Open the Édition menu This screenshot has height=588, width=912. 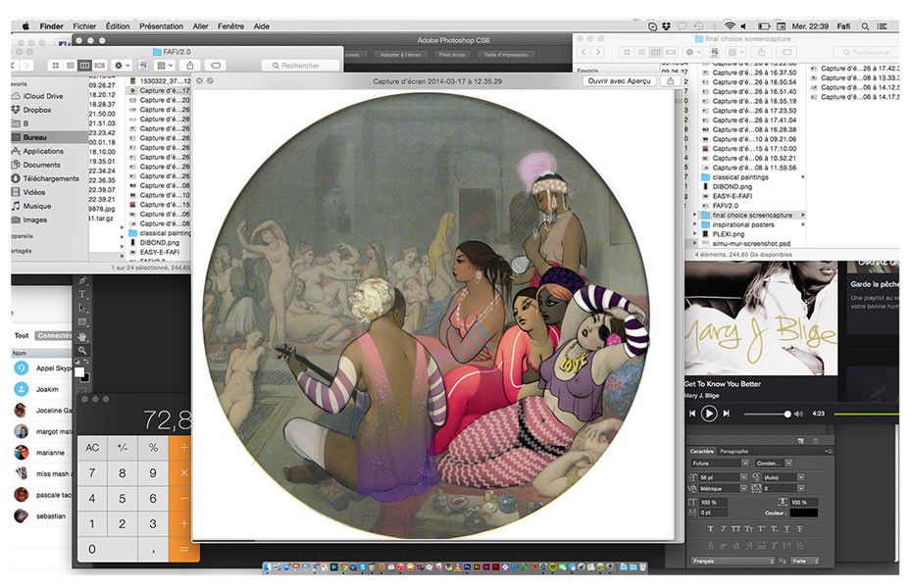[x=118, y=26]
